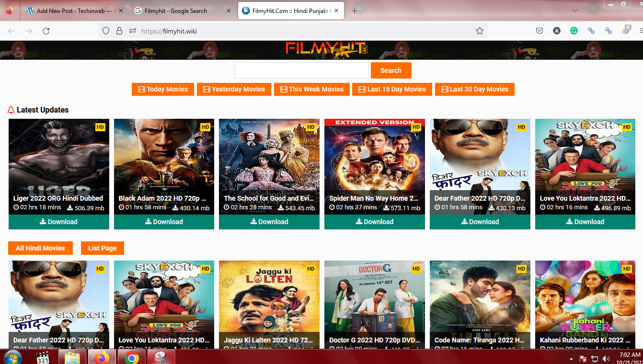
Task: Open the Firefox hamburger menu
Action: pyautogui.click(x=641, y=31)
